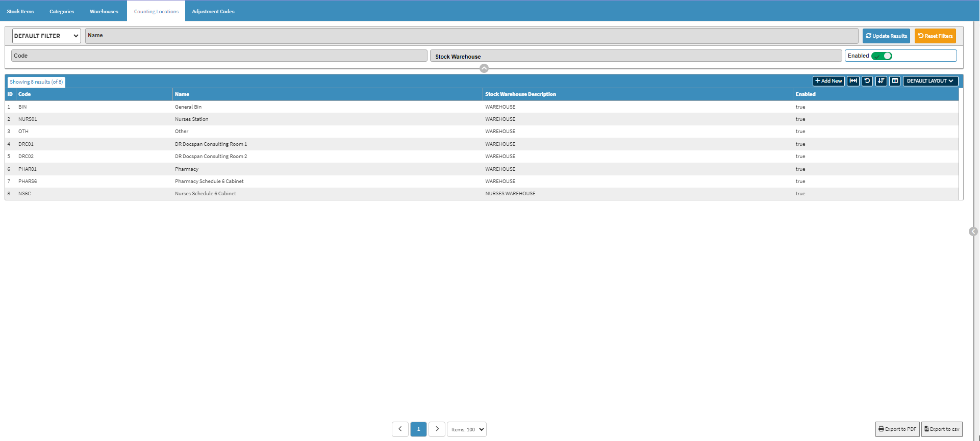Switch to the Adjustment Codes tab
Viewport: 980px width, 441px height.
coord(213,11)
